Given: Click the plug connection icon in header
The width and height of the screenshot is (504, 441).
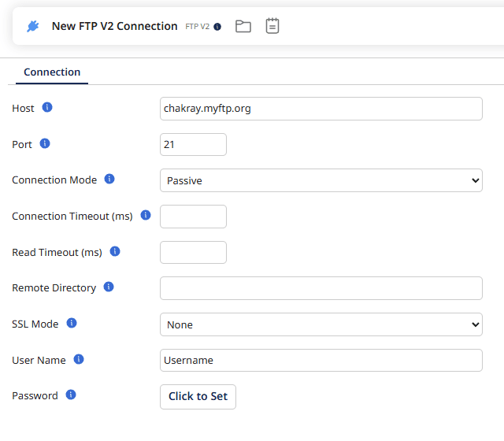Looking at the screenshot, I should pos(32,26).
